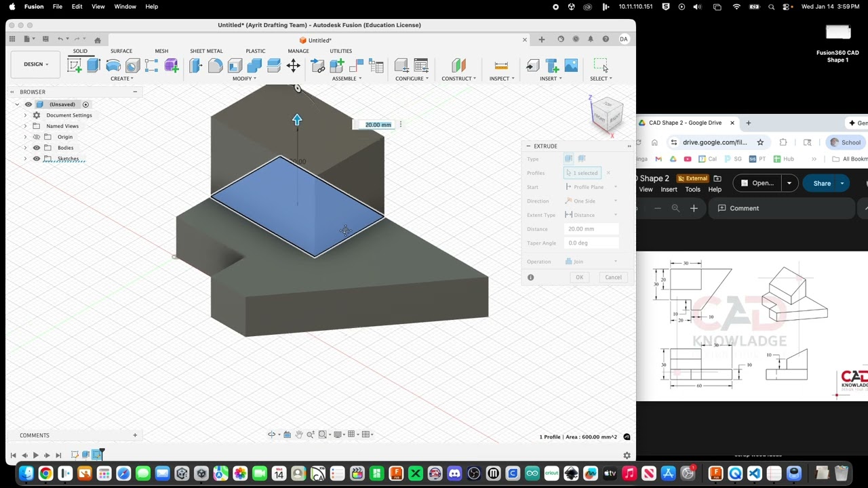The height and width of the screenshot is (488, 868).
Task: Open the Create Form purple icon
Action: pos(171,65)
